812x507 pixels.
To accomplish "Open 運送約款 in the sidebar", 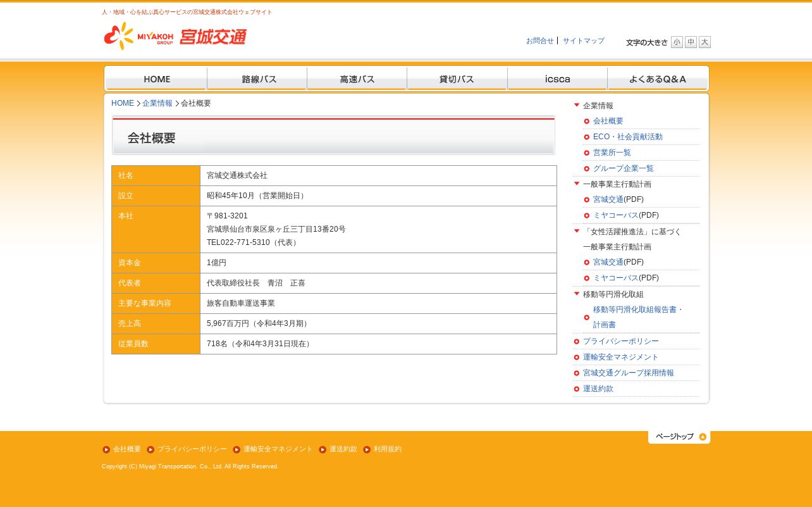I will coord(598,389).
